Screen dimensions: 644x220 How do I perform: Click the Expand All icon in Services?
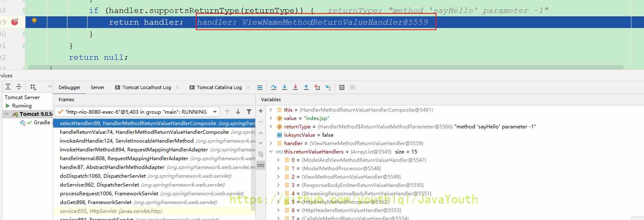tap(8, 87)
